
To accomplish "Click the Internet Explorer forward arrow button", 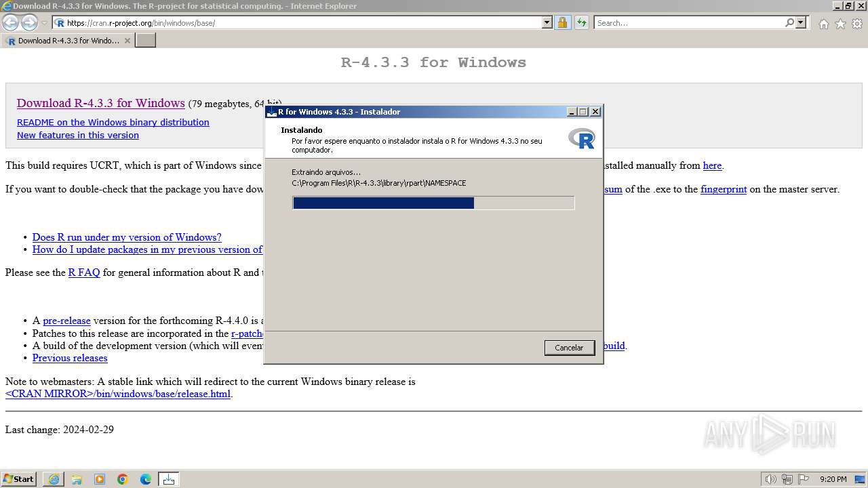I will (29, 23).
